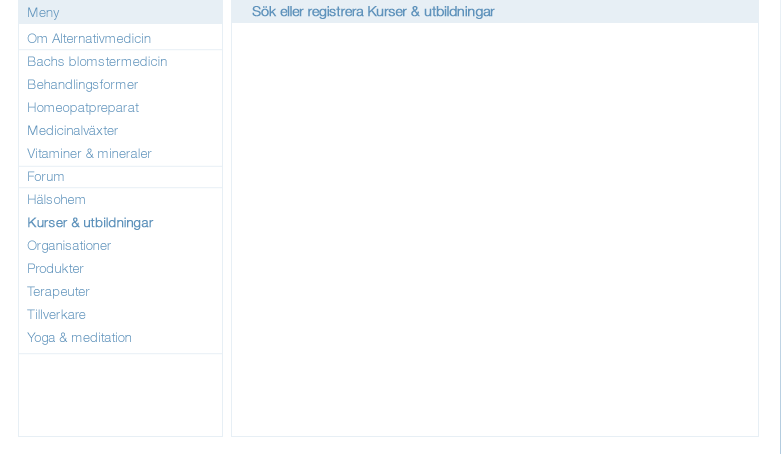Select Behandlingsformer in the sidebar menu

coord(83,84)
